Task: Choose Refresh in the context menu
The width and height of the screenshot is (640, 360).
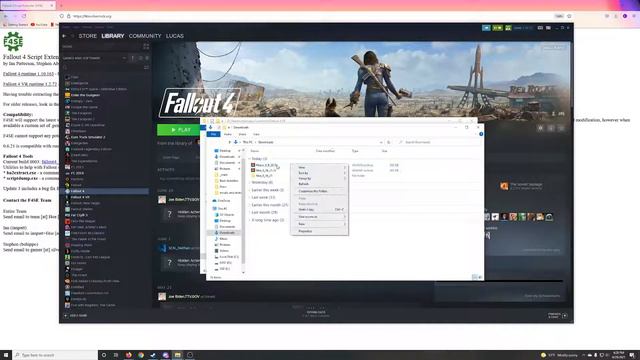Action: pyautogui.click(x=319, y=184)
